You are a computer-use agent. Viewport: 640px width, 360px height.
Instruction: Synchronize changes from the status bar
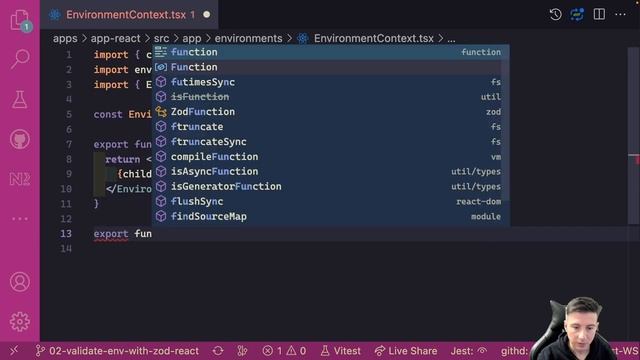(x=218, y=351)
